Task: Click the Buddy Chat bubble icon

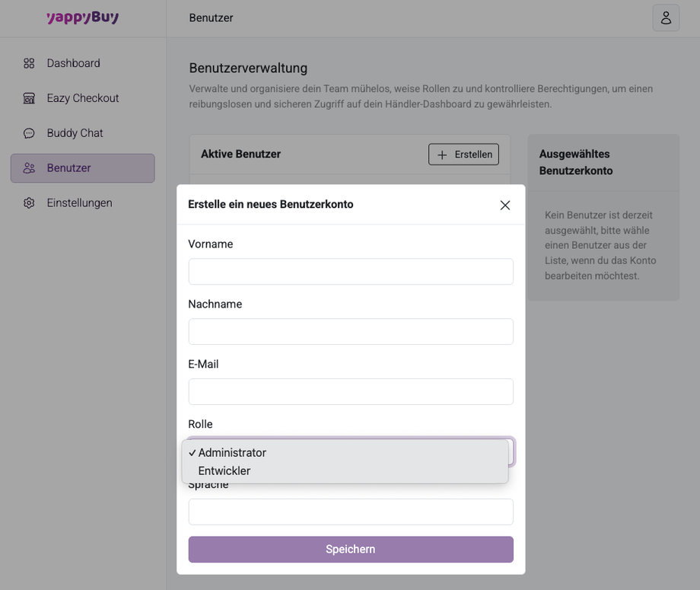Action: pos(29,133)
